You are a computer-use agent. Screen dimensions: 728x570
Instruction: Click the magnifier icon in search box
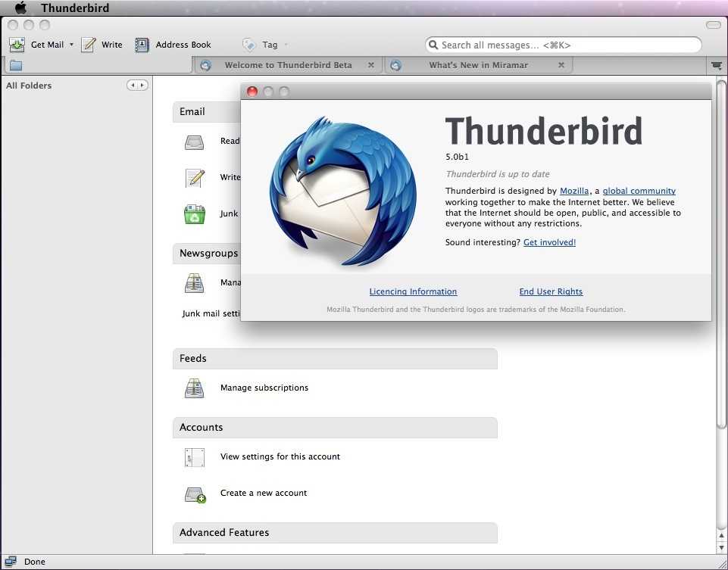(x=433, y=45)
